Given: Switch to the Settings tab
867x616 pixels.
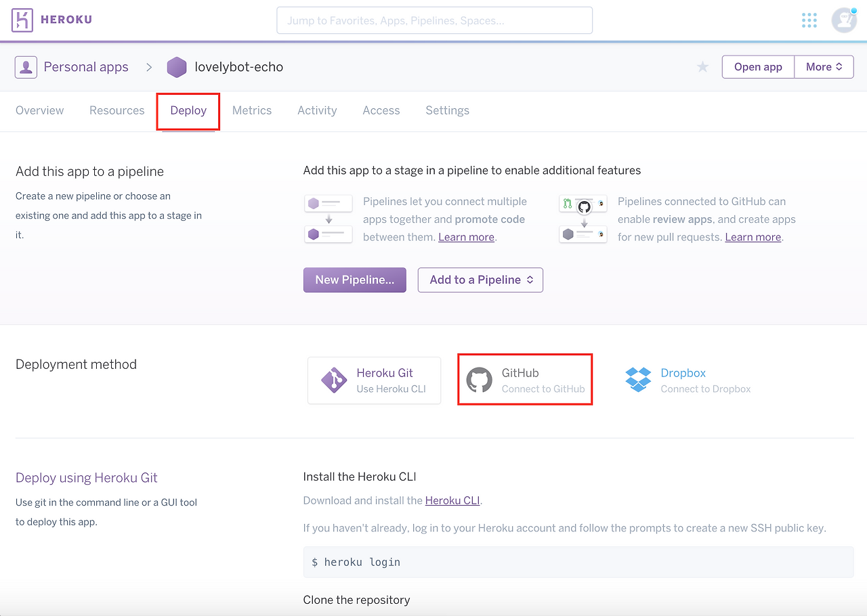Looking at the screenshot, I should [x=447, y=110].
